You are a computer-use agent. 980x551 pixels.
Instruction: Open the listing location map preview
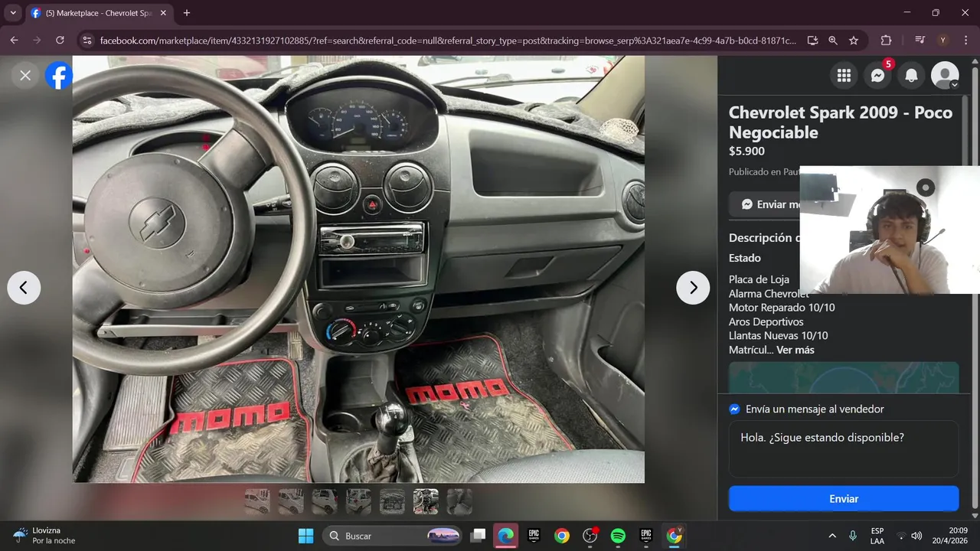tap(844, 377)
